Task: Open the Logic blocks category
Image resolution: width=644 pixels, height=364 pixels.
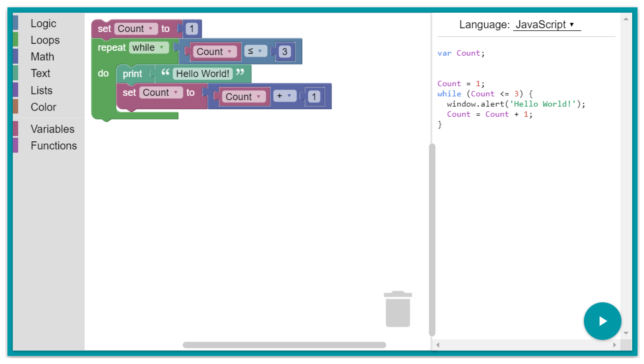Action: click(x=44, y=24)
